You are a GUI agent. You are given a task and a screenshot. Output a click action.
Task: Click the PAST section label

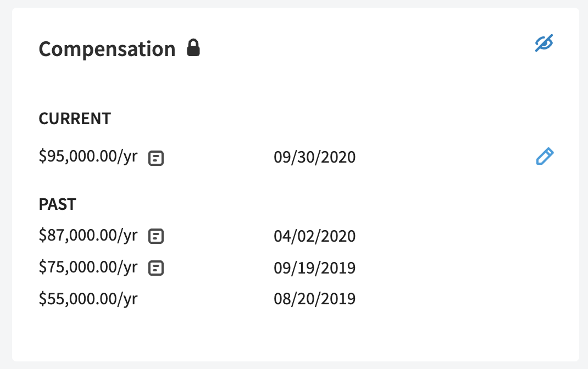pos(57,204)
